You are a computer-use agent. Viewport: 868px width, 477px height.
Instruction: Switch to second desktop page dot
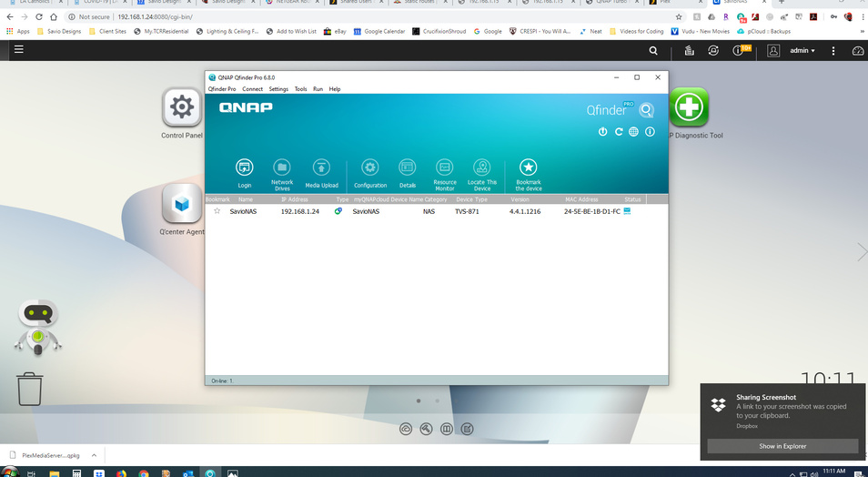point(438,401)
